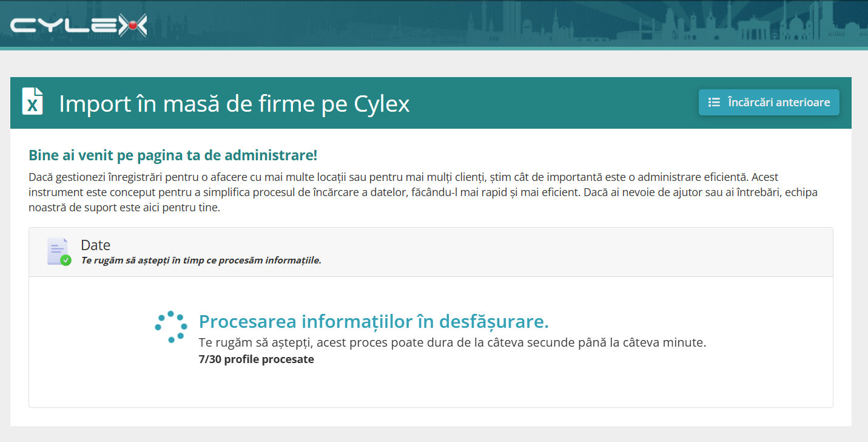Click the list icon in Încărcări anterioare button
The width and height of the screenshot is (868, 442).
[x=715, y=103]
